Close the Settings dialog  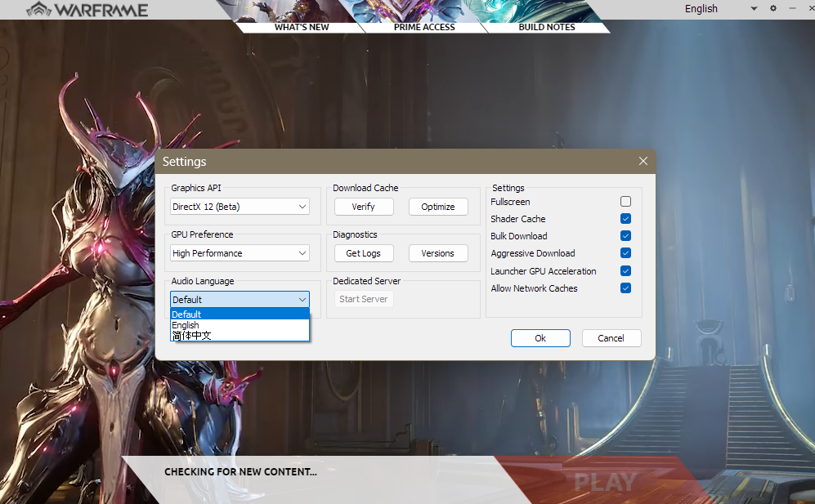click(643, 161)
